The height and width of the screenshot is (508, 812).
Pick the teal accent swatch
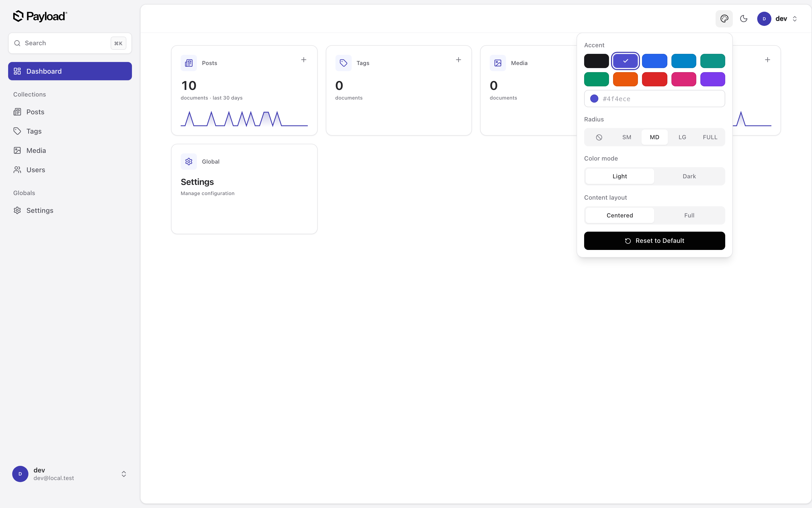(712, 61)
